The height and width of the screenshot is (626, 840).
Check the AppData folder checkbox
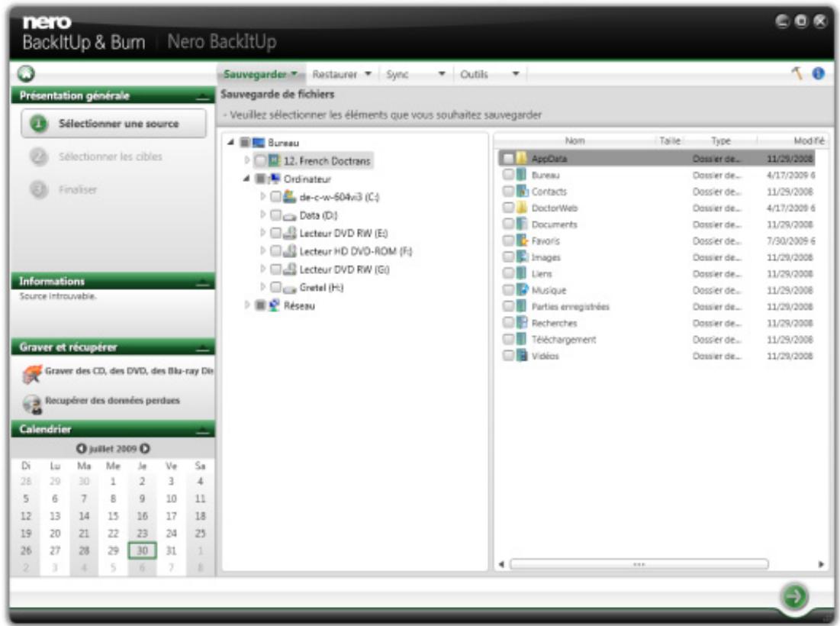[x=508, y=159]
